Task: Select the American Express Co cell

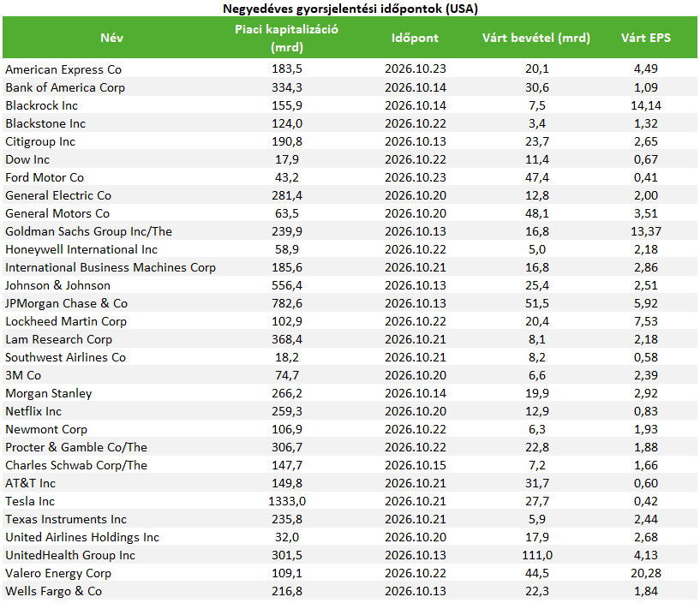Action: [63, 69]
